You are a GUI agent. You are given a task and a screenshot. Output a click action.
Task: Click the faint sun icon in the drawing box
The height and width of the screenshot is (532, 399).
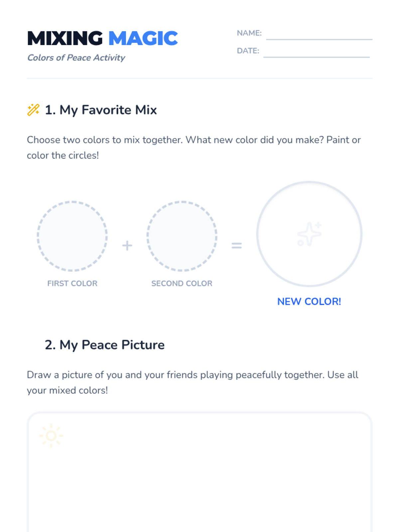coord(51,436)
